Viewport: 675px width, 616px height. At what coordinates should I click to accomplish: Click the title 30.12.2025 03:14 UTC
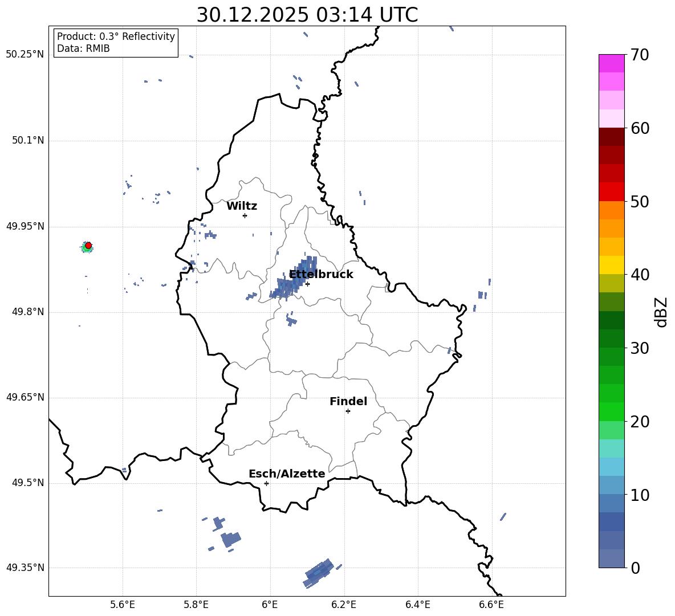click(307, 15)
